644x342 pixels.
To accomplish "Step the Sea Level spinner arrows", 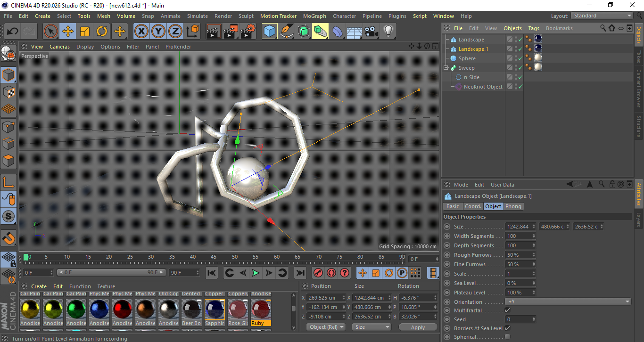I will point(534,283).
